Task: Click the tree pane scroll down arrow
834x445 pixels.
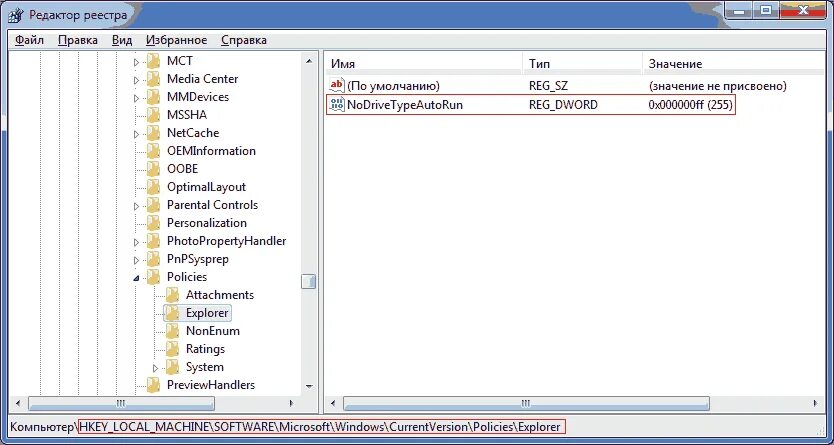Action: pos(308,387)
